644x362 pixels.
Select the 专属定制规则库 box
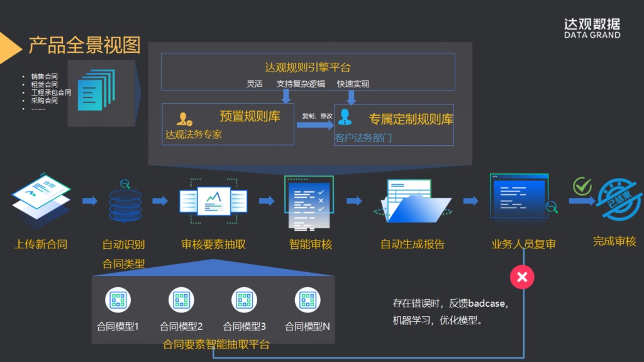point(394,125)
